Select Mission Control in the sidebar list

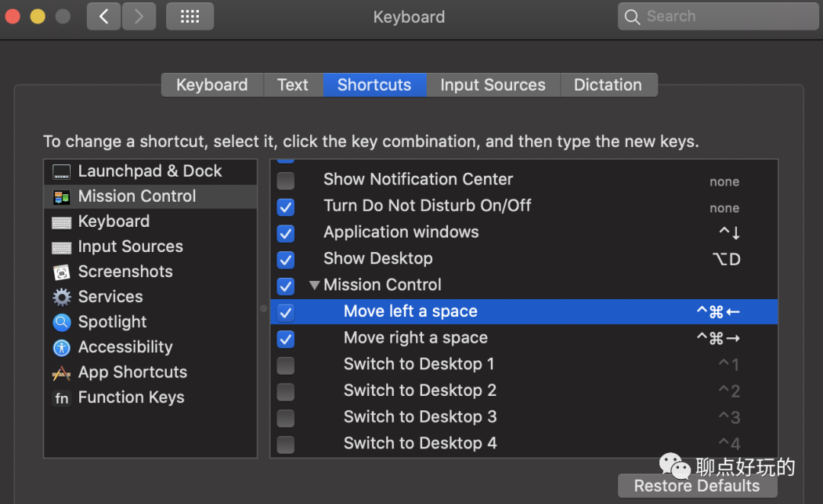tap(151, 196)
